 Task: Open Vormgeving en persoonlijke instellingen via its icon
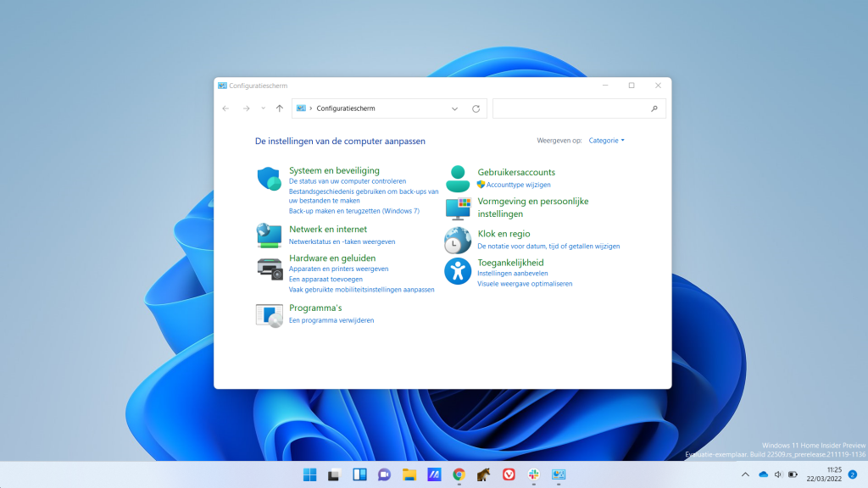pos(458,208)
